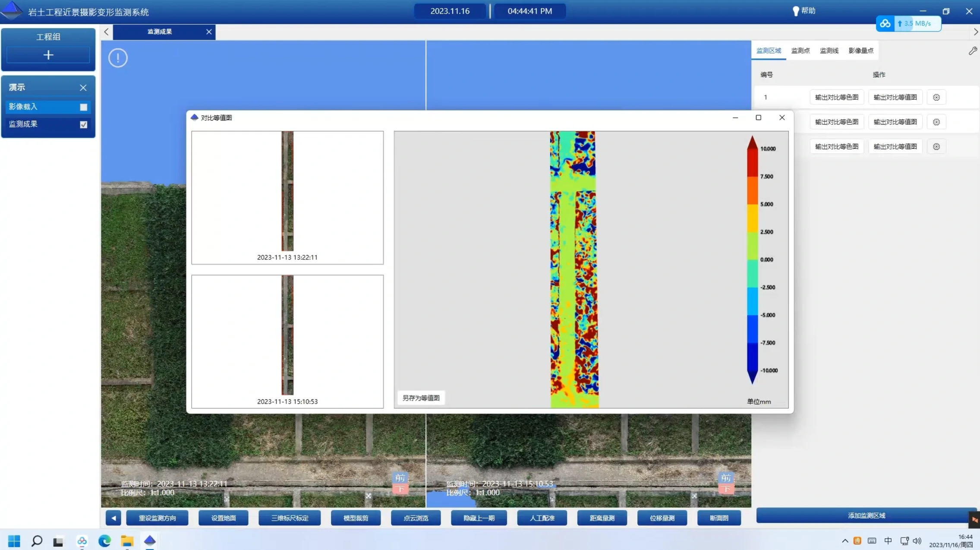Close the 演示 project panel
The width and height of the screenshot is (980, 550).
click(x=83, y=88)
